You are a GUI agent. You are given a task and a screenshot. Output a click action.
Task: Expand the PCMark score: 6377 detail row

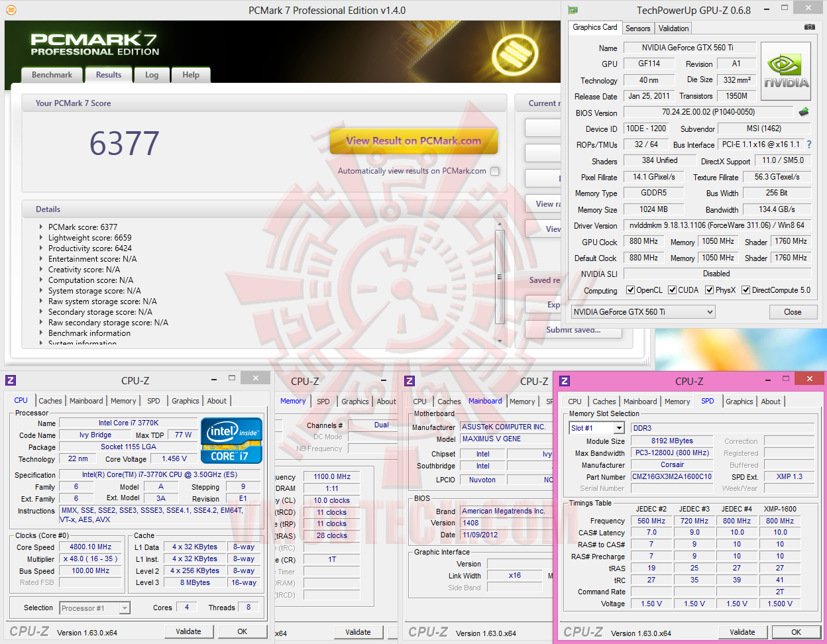point(42,227)
